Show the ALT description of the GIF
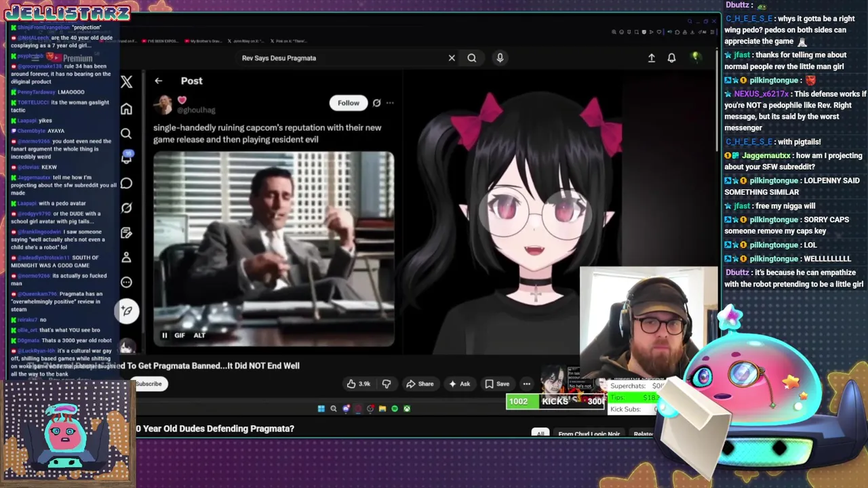868x488 pixels. click(x=199, y=335)
